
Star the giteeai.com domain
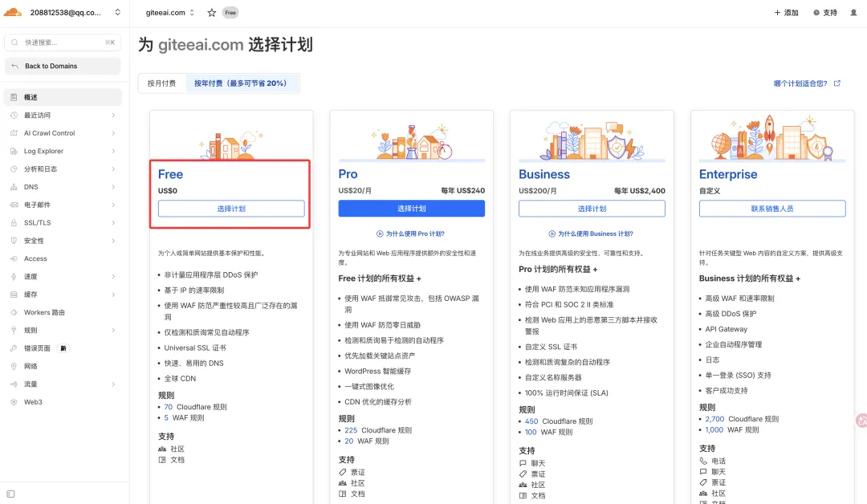point(211,13)
